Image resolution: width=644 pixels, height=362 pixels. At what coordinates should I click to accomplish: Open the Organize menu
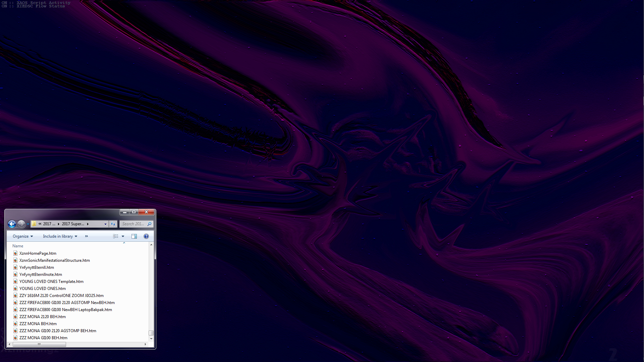(x=23, y=236)
